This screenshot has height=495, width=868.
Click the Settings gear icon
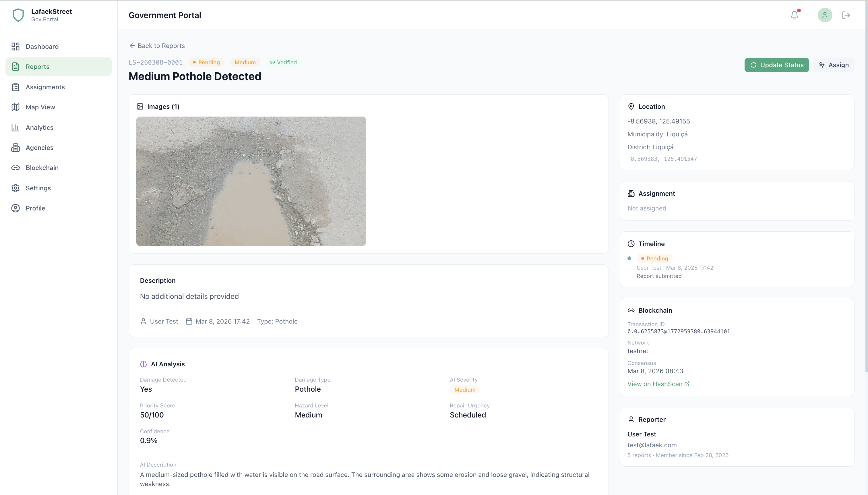click(x=15, y=188)
